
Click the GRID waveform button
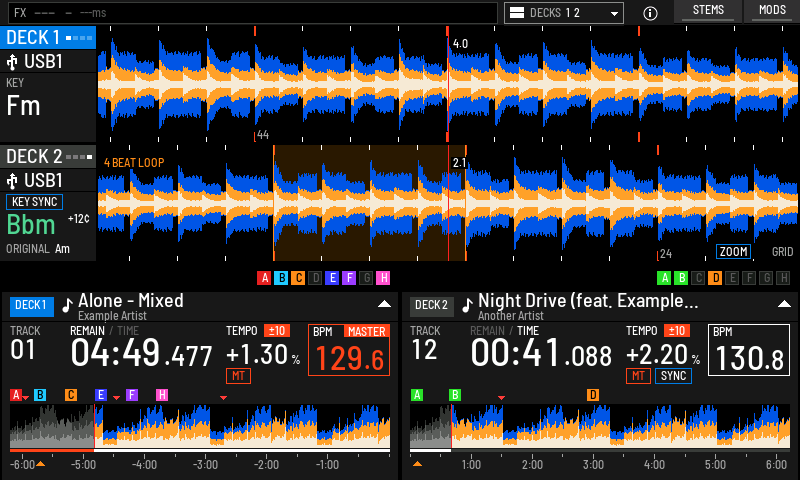point(782,251)
